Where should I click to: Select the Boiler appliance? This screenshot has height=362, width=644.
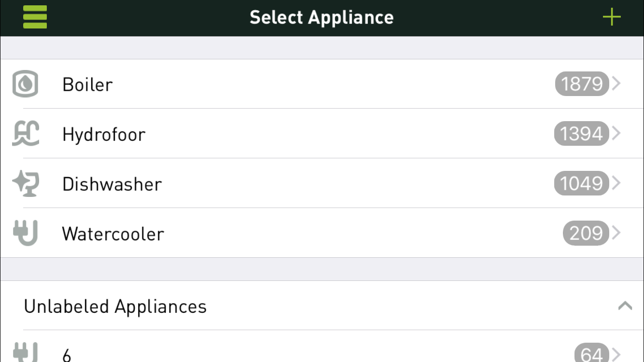click(x=88, y=84)
